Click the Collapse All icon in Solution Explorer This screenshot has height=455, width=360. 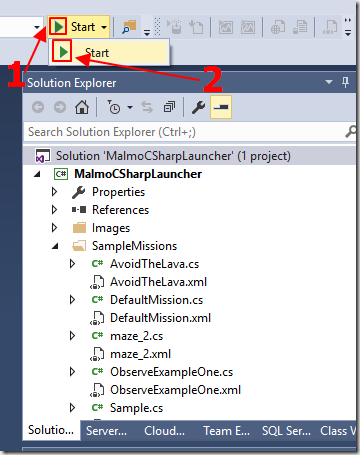(x=169, y=107)
